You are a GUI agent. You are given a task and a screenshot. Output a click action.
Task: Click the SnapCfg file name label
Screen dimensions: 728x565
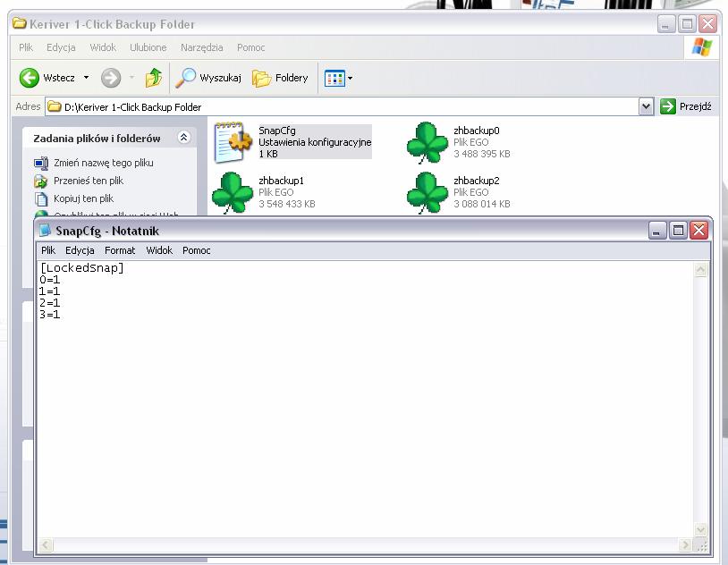(x=277, y=131)
